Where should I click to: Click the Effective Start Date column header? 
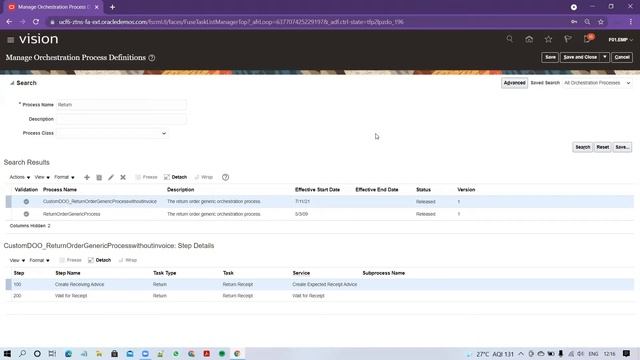317,190
